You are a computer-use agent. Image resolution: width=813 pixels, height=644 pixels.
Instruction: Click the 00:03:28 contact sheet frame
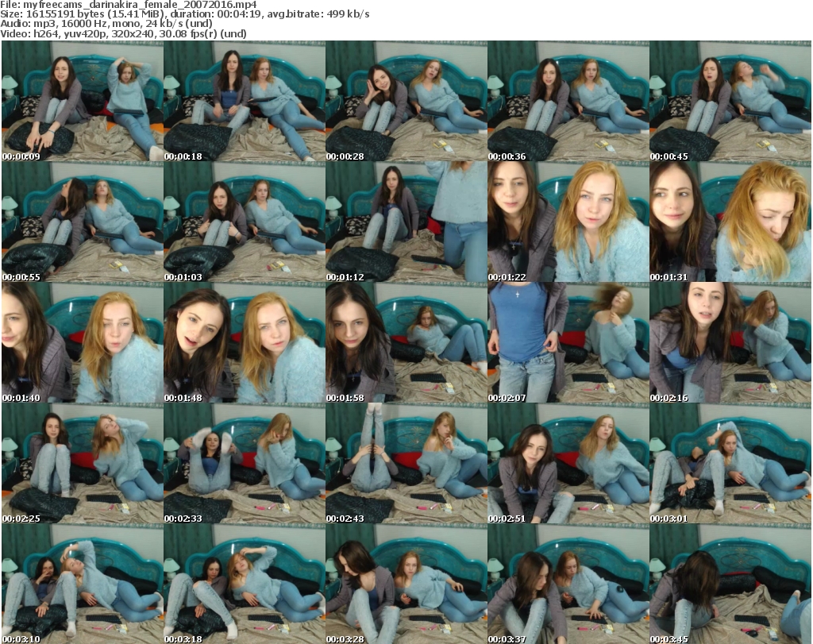[x=406, y=584]
